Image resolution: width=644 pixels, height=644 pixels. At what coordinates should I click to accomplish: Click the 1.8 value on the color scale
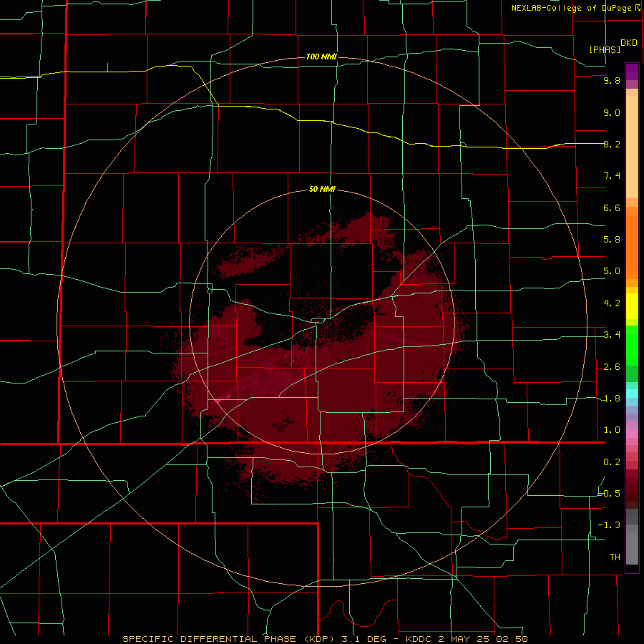612,399
